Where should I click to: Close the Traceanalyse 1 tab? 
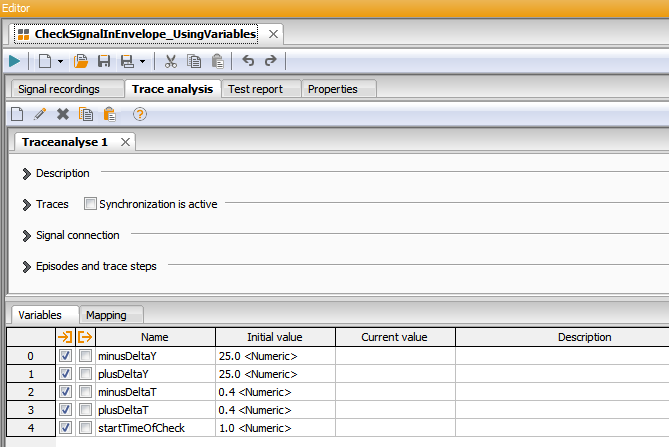[125, 142]
